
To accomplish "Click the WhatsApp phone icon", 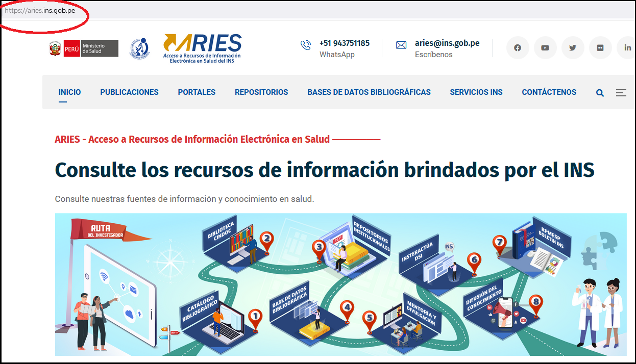I will (x=306, y=45).
